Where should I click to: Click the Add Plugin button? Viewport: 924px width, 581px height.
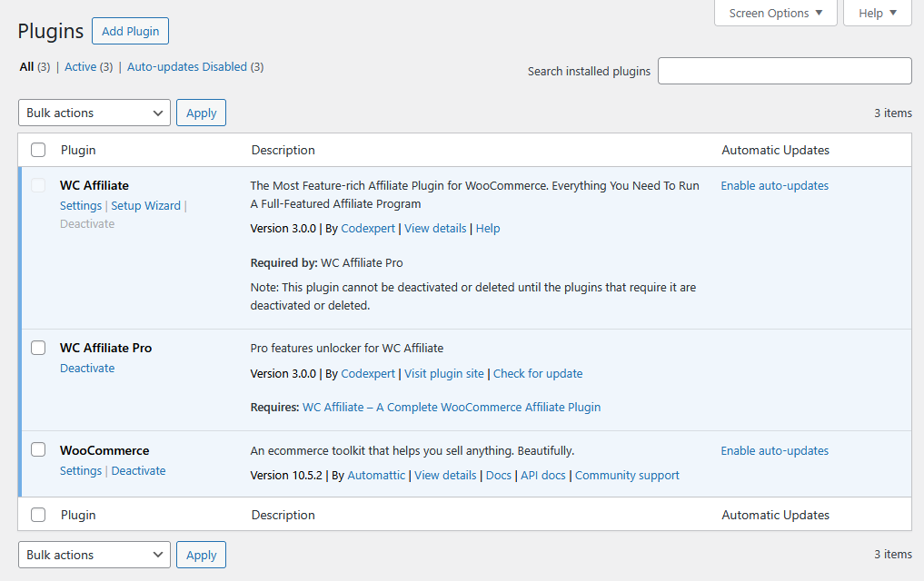point(130,31)
